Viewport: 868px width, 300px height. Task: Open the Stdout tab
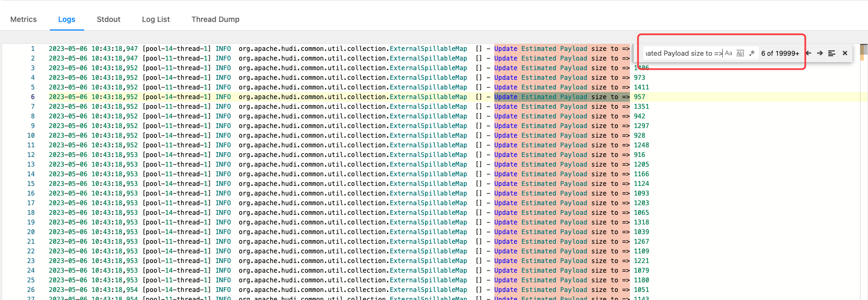coord(109,19)
